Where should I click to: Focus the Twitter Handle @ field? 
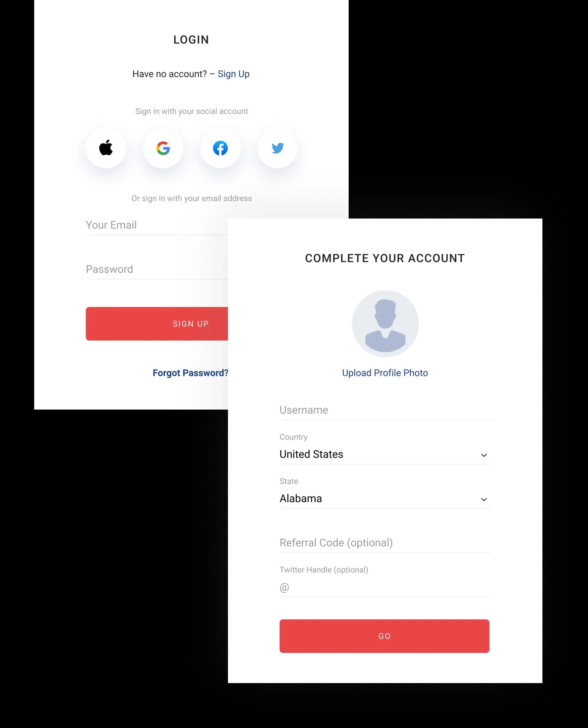click(385, 588)
